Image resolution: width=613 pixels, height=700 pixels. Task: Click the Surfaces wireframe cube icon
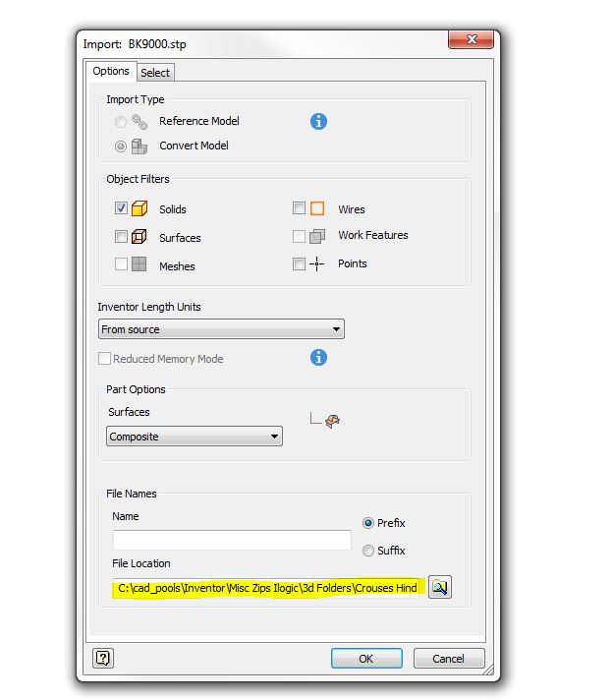click(139, 237)
